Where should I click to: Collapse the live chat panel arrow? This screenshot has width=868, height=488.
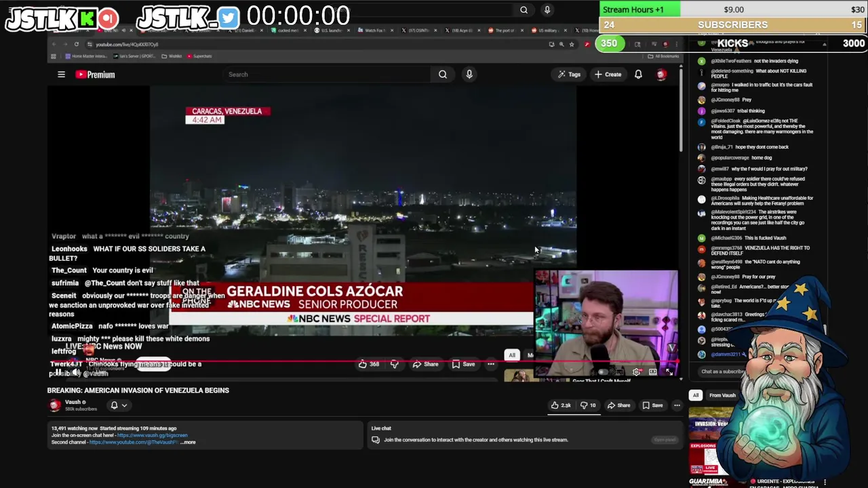click(824, 44)
